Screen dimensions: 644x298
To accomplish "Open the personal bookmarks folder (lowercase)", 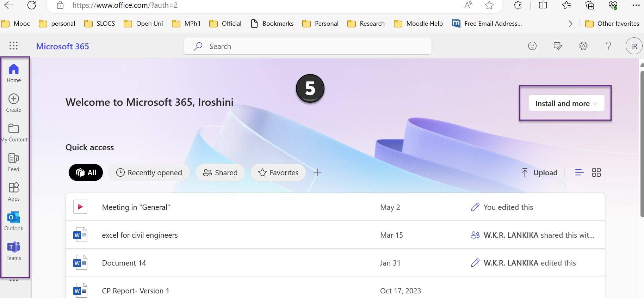I will tap(57, 24).
